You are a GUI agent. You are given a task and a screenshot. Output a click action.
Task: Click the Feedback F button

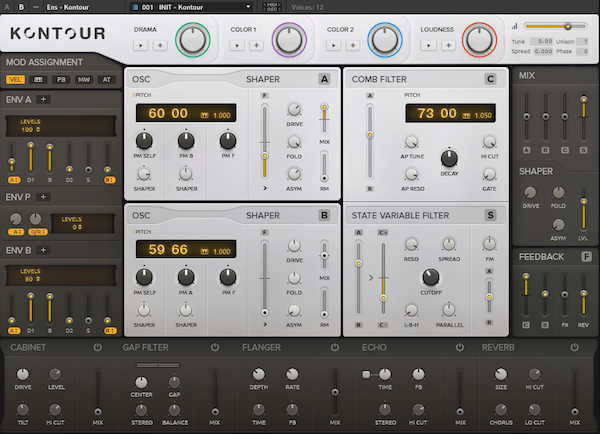click(x=586, y=257)
